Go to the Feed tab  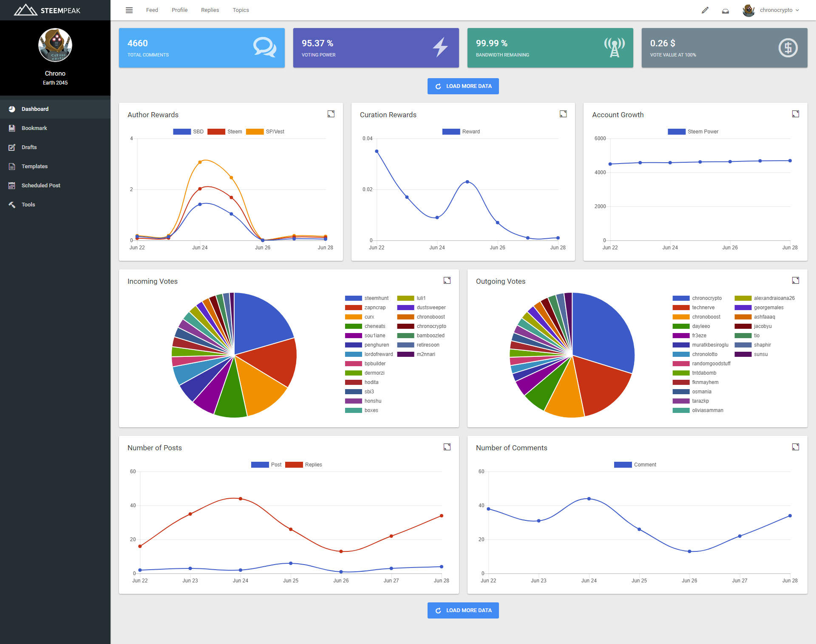[x=152, y=10]
